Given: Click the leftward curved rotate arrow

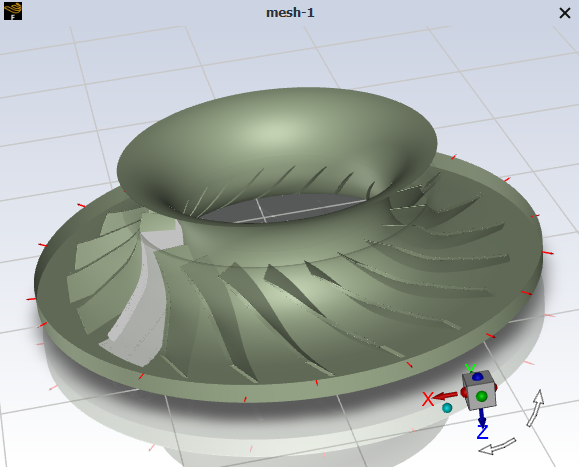Looking at the screenshot, I should pos(497,447).
